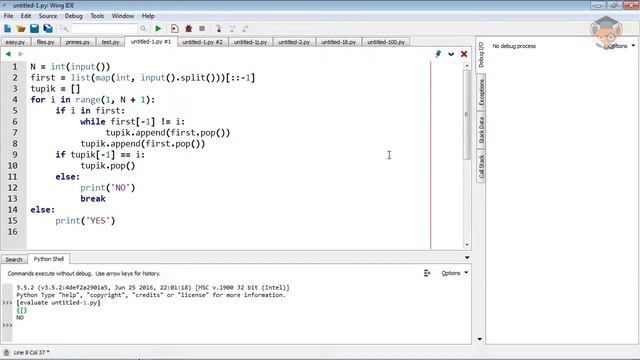Pin the editor with the pushpin icon
Screen dimensions: 640x360
[438, 54]
